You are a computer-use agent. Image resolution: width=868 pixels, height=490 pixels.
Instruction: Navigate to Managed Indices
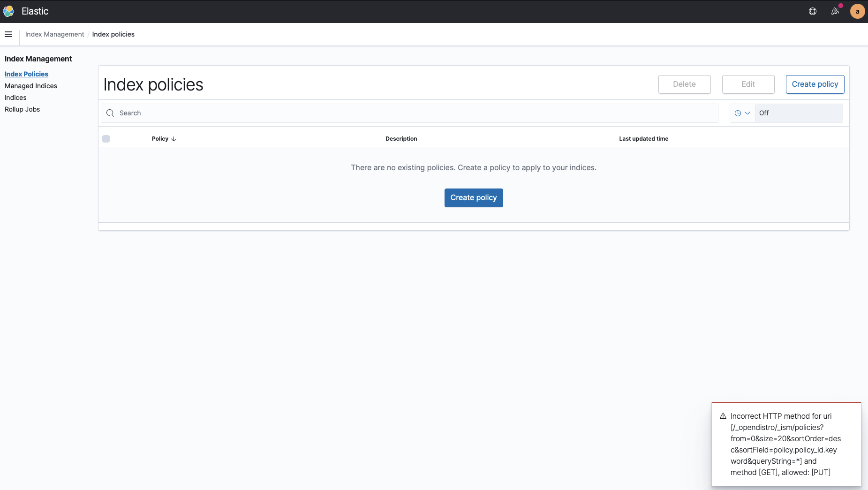pyautogui.click(x=31, y=86)
